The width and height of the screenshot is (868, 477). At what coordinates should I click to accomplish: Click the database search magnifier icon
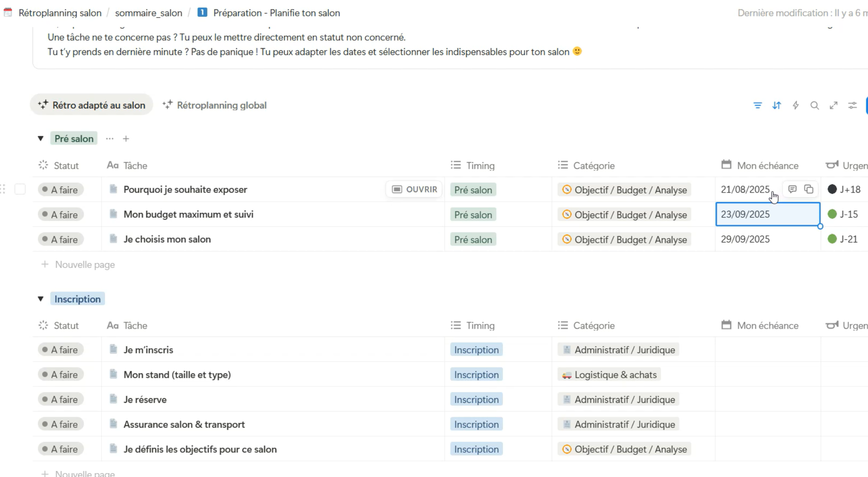pyautogui.click(x=815, y=105)
